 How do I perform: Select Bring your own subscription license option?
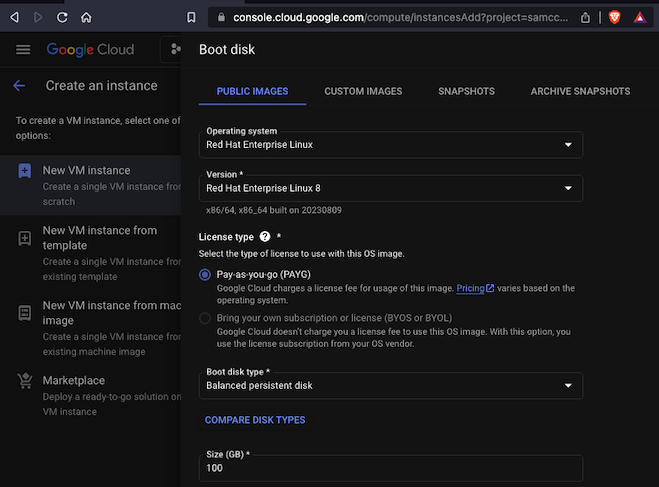click(x=205, y=318)
